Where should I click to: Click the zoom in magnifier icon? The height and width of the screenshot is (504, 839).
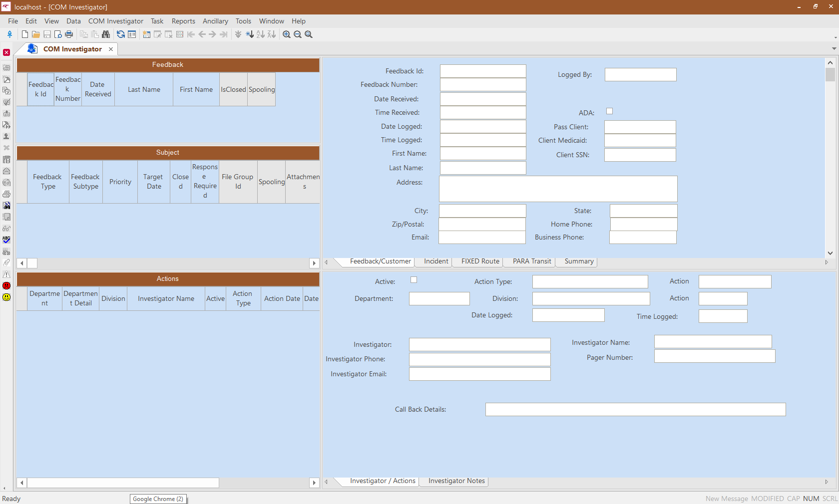pos(287,34)
